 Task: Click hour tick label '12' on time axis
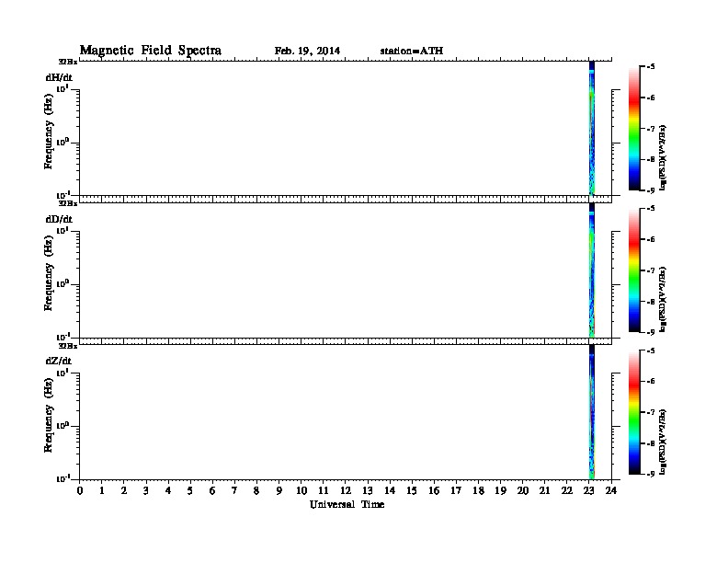[x=346, y=490]
